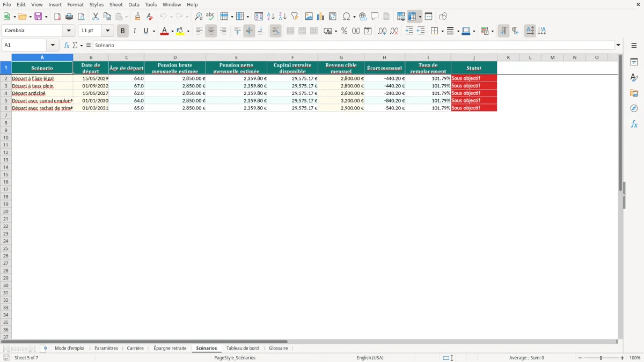Insert a hyperlink
Image resolution: width=644 pixels, height=362 pixels.
[363, 17]
